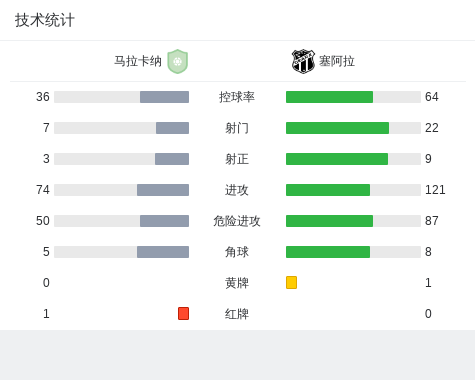Select the 角球 stat label

click(237, 252)
